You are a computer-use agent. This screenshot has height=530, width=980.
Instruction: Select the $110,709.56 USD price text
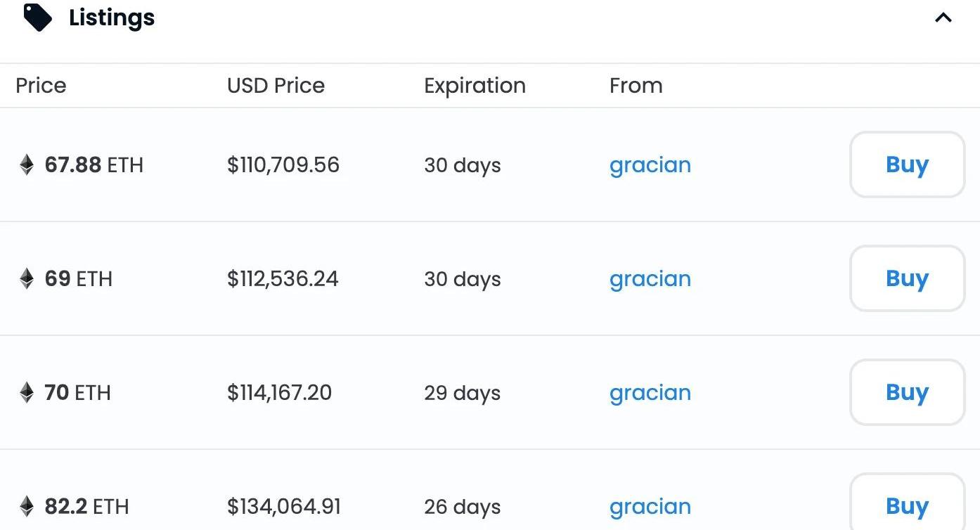click(283, 165)
